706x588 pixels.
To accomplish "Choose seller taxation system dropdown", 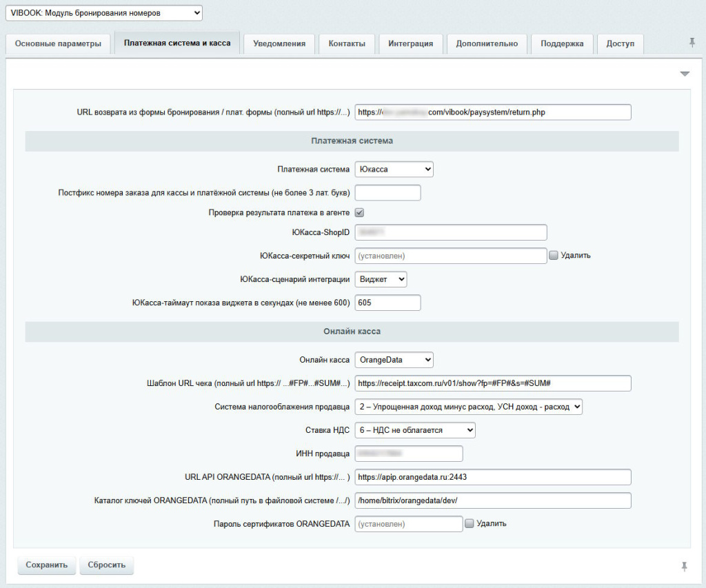I will click(468, 407).
